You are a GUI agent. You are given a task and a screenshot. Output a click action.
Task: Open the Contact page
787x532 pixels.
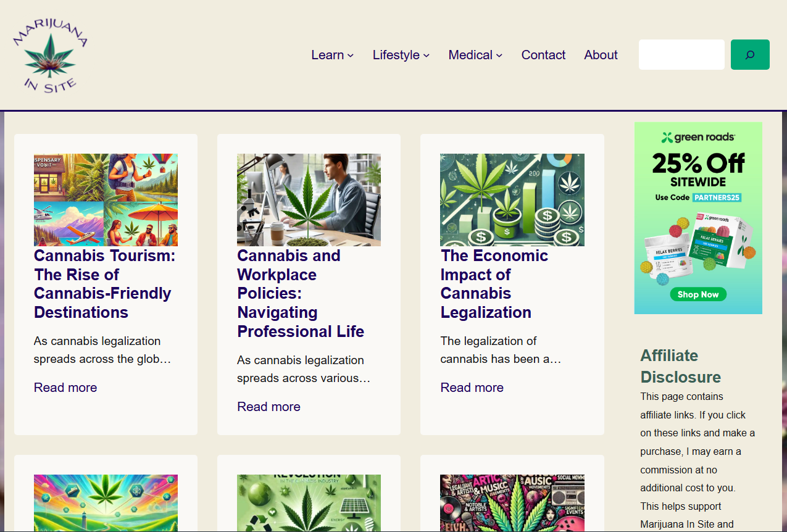point(543,54)
